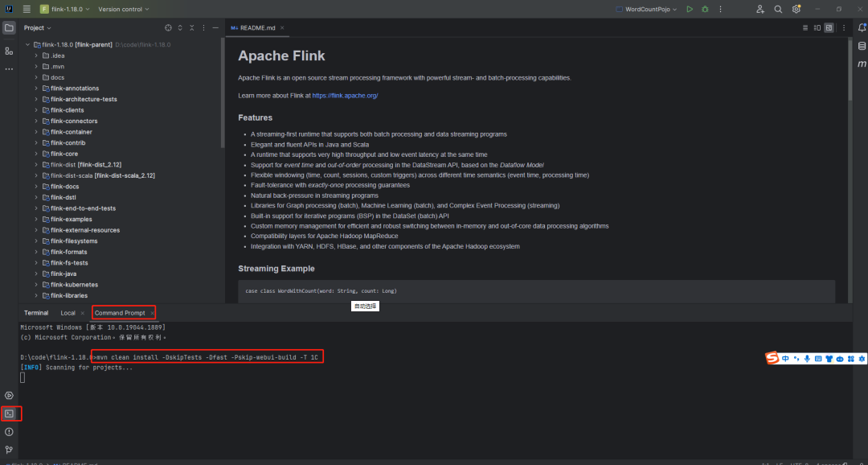Switch README to editor-only view
868x465 pixels.
click(806, 27)
